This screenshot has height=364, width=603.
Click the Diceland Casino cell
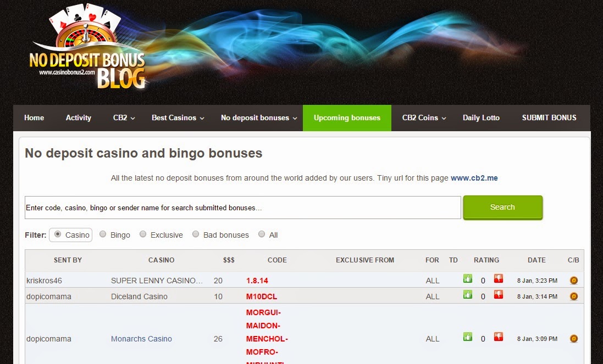[139, 296]
